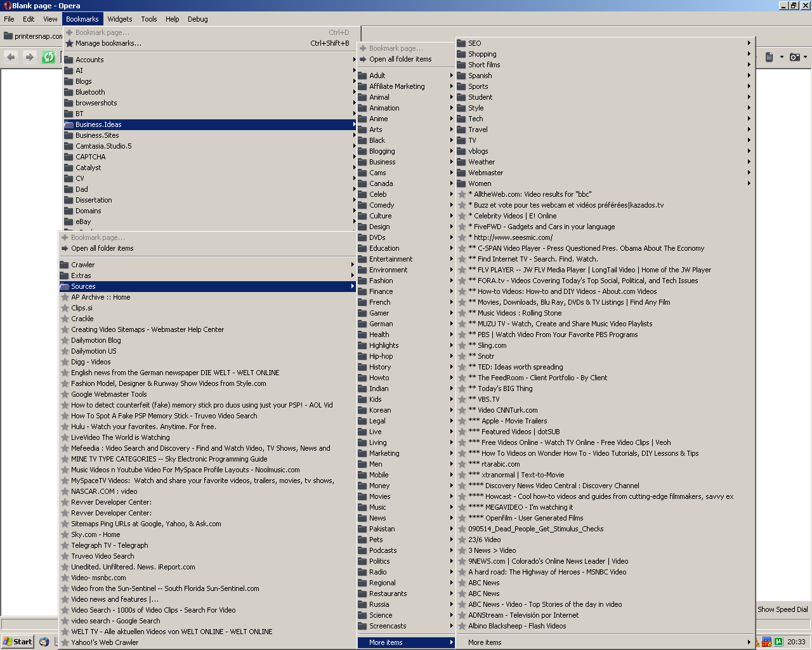
Task: Open Thunderbird from the taskbar quick launch
Action: coord(44,642)
